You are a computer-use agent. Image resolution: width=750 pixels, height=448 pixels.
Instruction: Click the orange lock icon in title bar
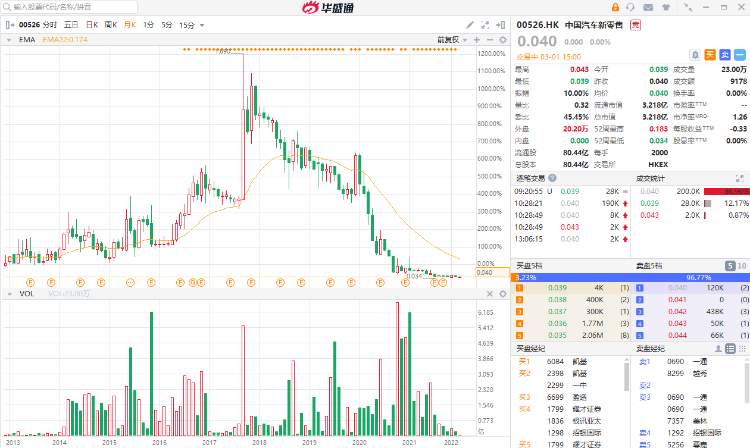click(615, 7)
